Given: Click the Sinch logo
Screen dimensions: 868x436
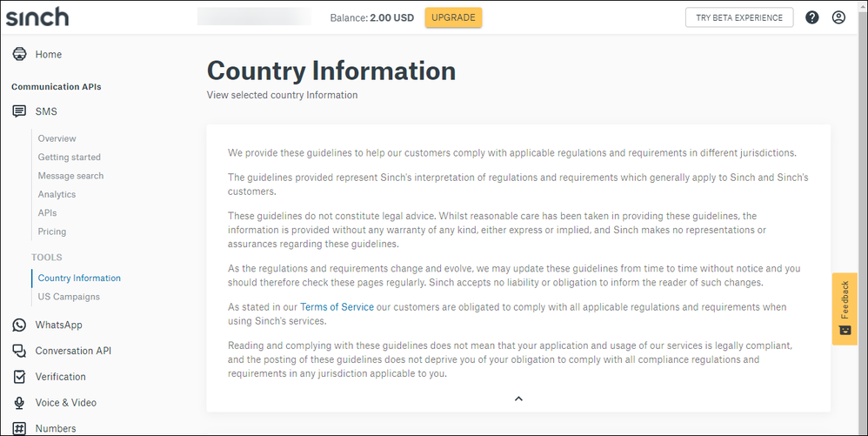Looking at the screenshot, I should [x=37, y=17].
